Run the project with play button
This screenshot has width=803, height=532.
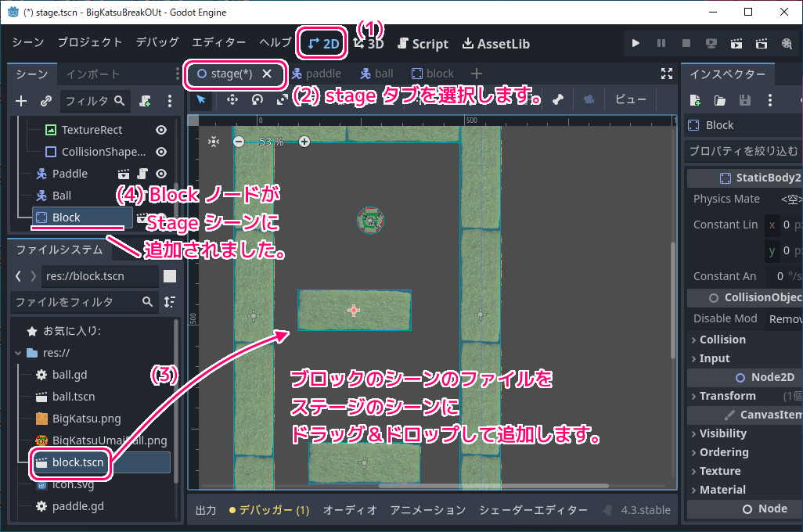coord(636,44)
